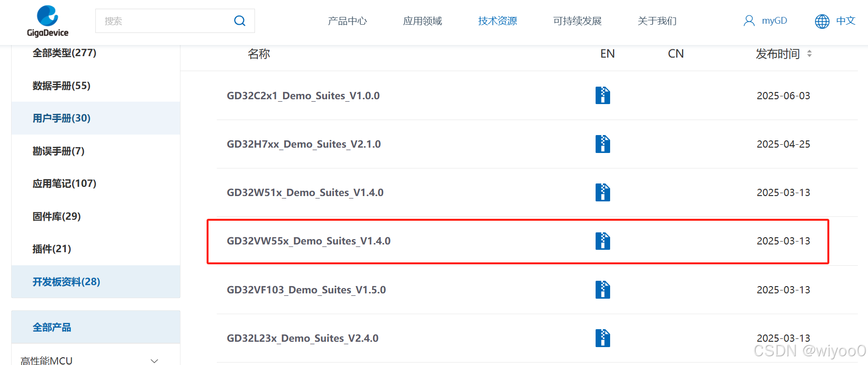Click the 名称 column header
The width and height of the screenshot is (868, 365).
tap(259, 54)
